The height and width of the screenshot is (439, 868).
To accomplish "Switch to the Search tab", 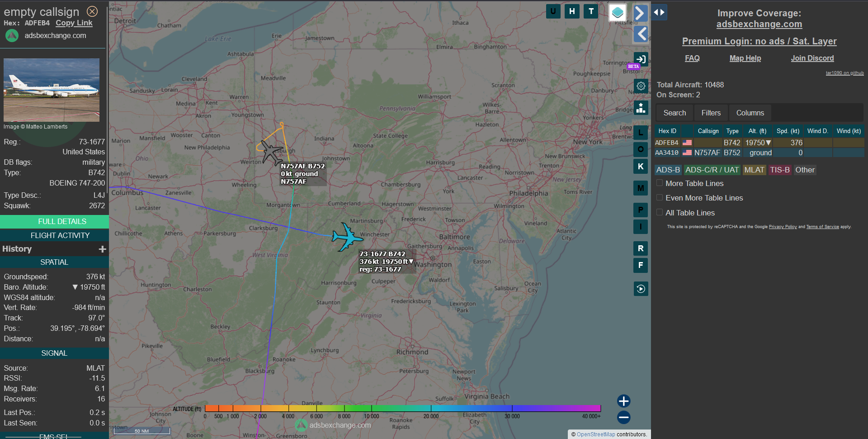I will [675, 113].
